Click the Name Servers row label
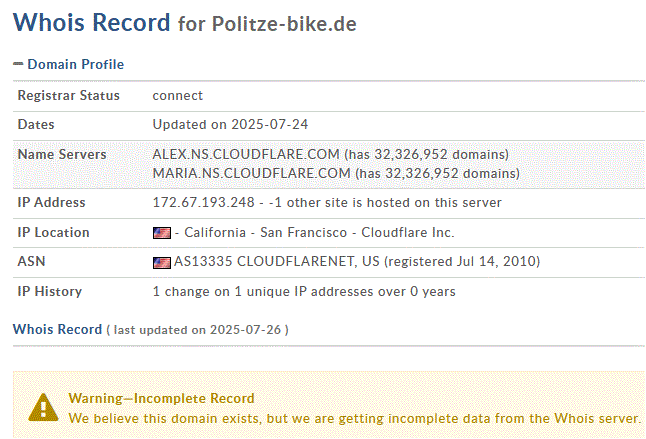This screenshot has width=646, height=439. pyautogui.click(x=62, y=155)
